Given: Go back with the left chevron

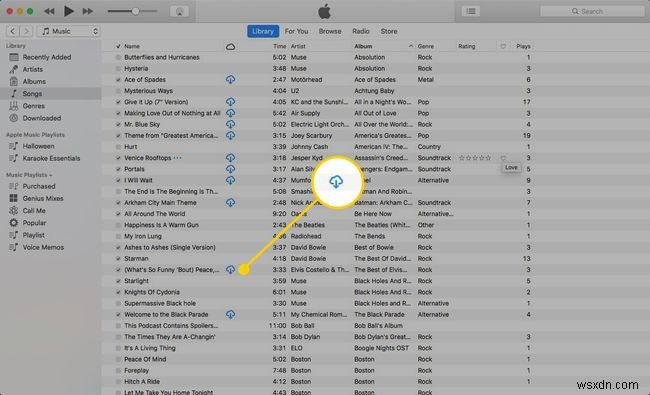Looking at the screenshot, I should [x=12, y=31].
